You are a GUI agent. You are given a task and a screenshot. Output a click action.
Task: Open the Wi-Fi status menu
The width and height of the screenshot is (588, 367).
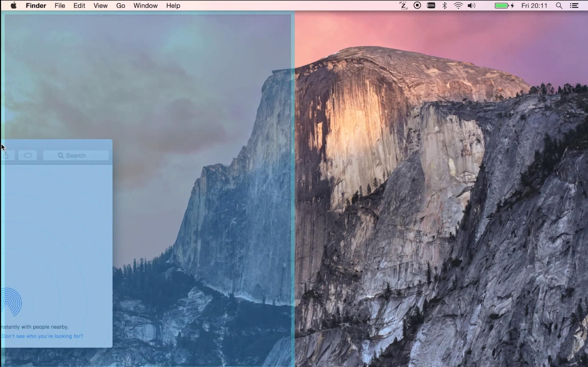click(x=458, y=5)
